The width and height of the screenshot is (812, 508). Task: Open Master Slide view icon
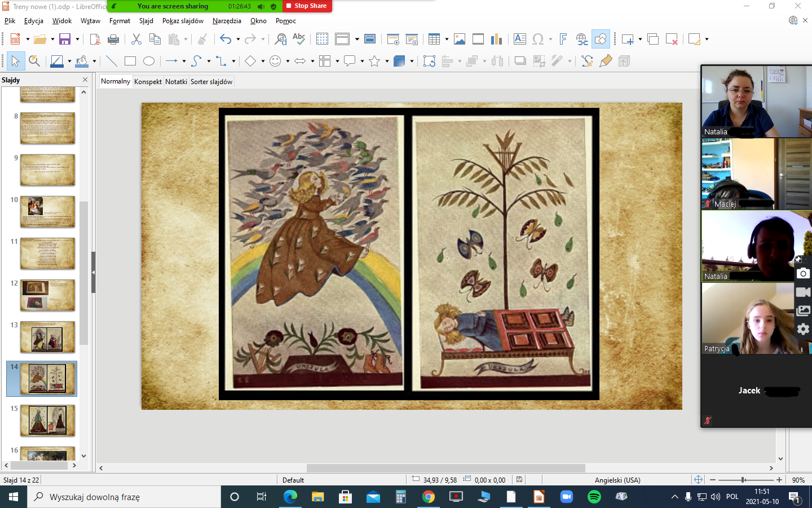tap(370, 39)
